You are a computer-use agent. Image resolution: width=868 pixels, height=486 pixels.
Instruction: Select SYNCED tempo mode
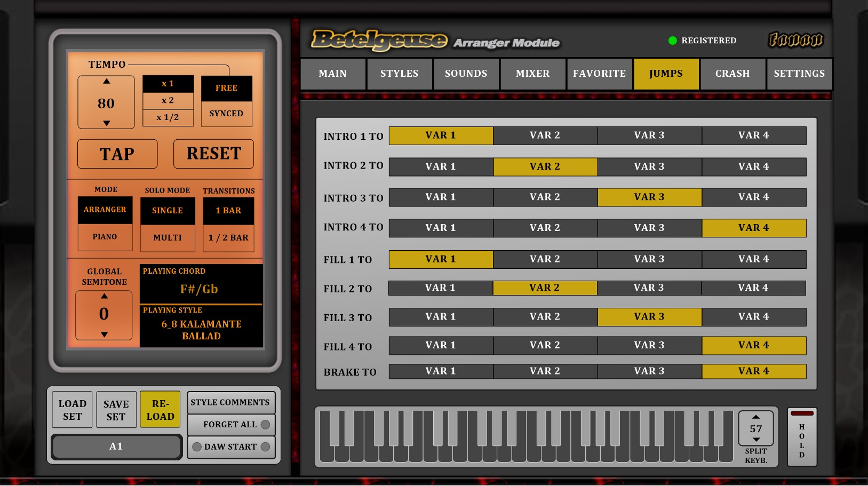click(226, 114)
